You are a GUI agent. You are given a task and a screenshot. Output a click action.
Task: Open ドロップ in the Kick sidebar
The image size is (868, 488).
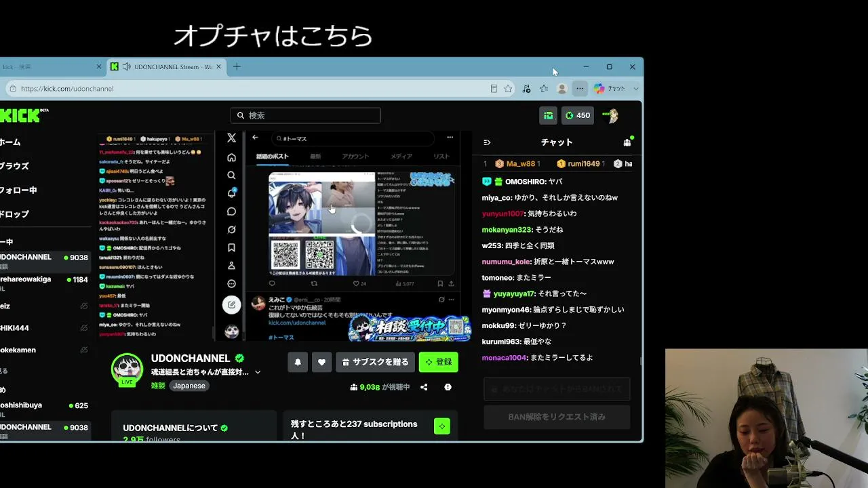point(14,214)
